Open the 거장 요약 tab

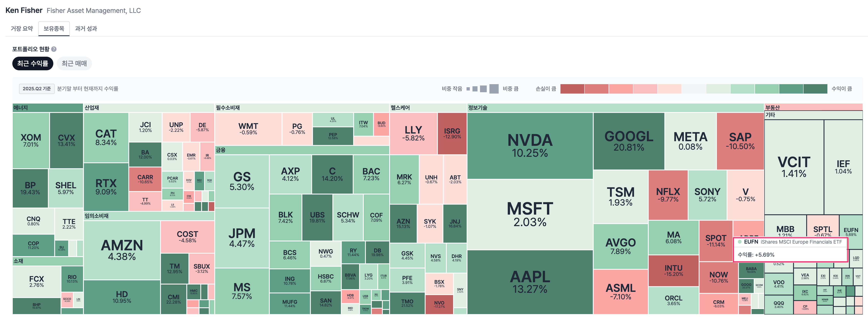point(22,29)
